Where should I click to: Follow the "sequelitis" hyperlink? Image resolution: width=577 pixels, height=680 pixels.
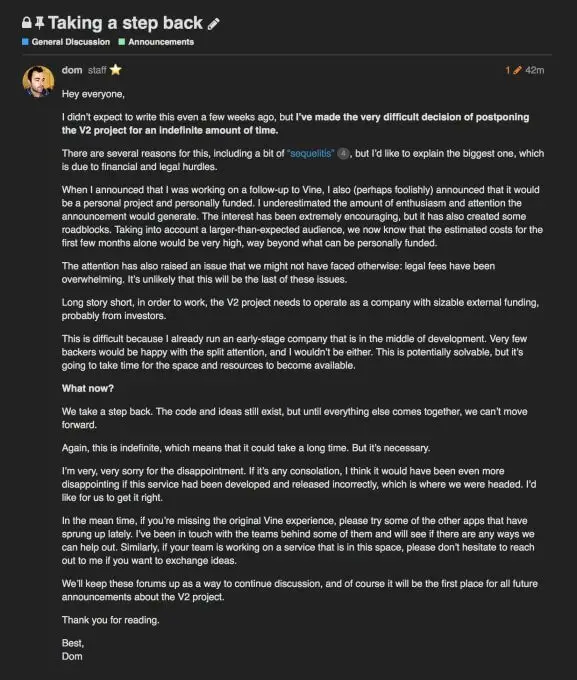point(311,154)
